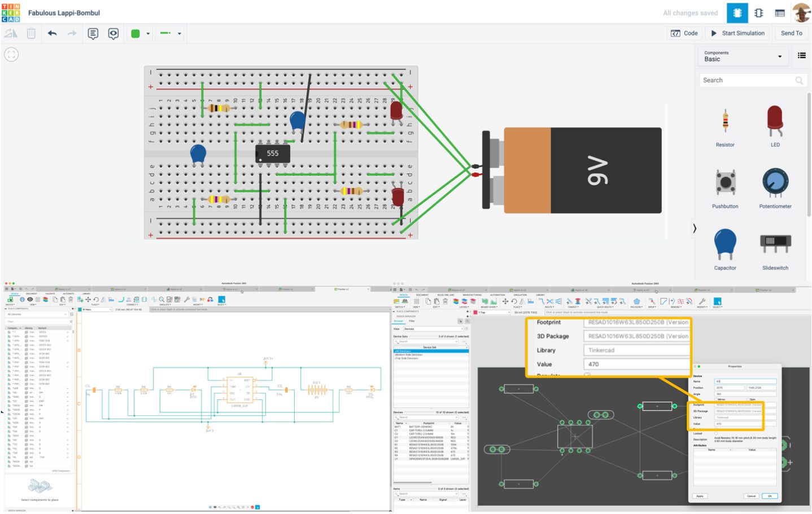Open the wire type dropdown
The width and height of the screenshot is (812, 514).
tap(171, 34)
